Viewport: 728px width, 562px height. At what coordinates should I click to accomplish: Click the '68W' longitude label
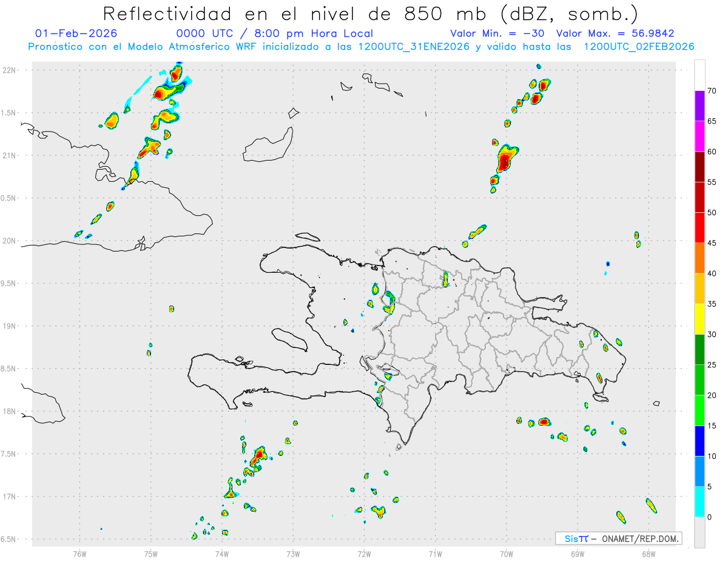pyautogui.click(x=649, y=554)
